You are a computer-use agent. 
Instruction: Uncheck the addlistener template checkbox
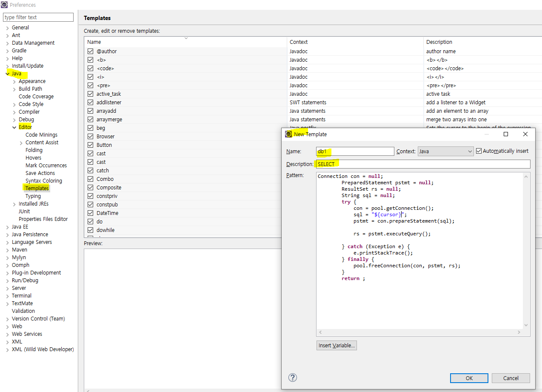(x=90, y=103)
